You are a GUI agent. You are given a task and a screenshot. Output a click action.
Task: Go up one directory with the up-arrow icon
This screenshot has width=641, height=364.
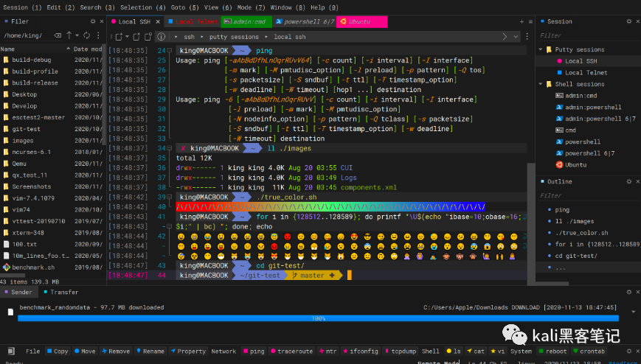point(69,35)
